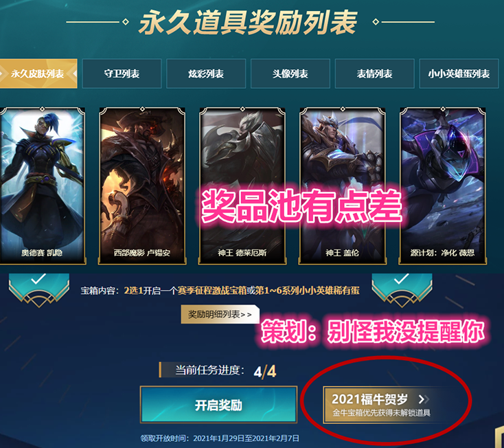
Task: Click the diamond ornament right of the title
Action: [375, 22]
